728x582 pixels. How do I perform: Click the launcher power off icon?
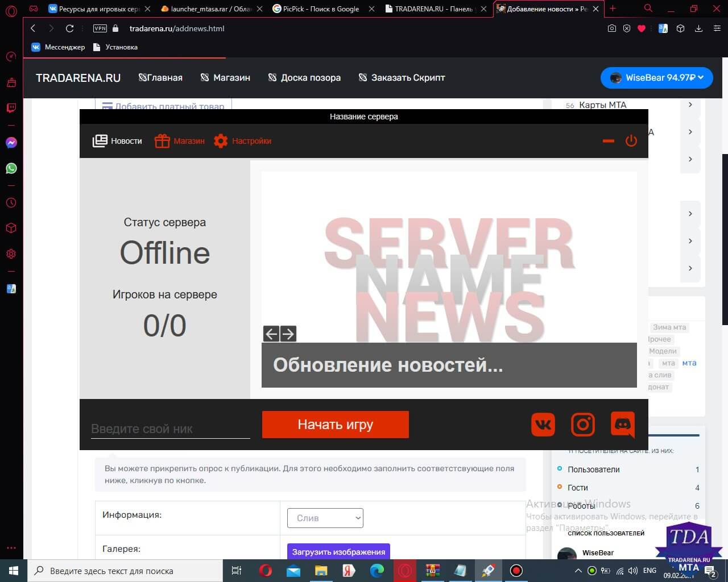(x=631, y=140)
